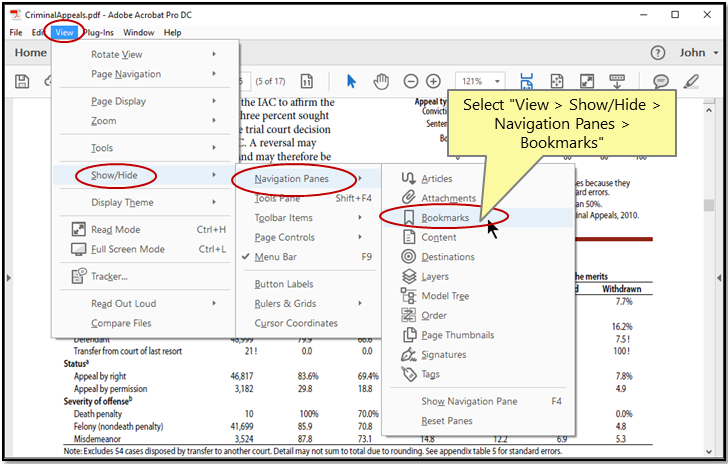Expand the Read Out Loud submenu
The image size is (728, 464).
point(145,303)
